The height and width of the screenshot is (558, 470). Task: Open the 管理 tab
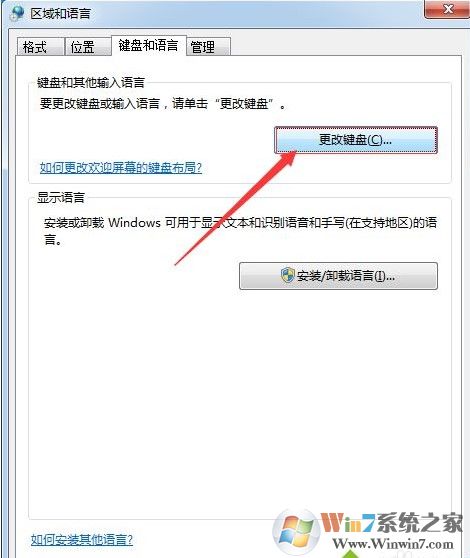point(208,46)
